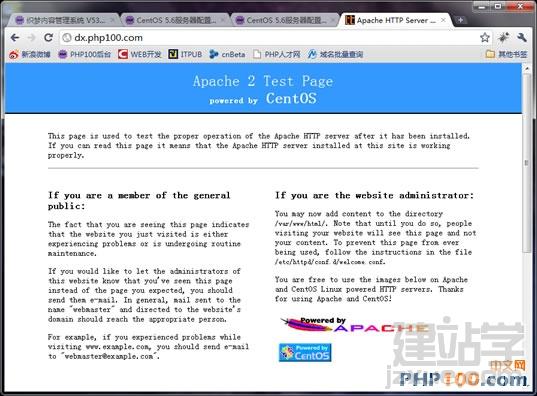The height and width of the screenshot is (396, 537).
Task: Click the extension icon beside the star
Action: (503, 37)
